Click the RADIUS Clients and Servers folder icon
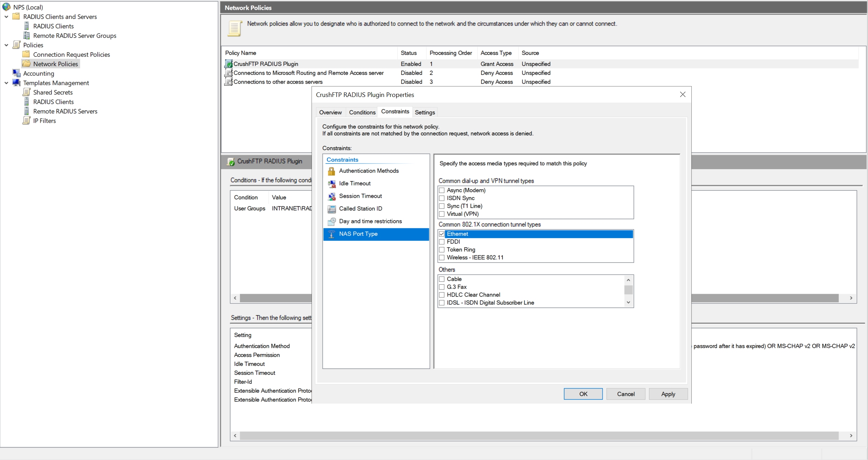Image resolution: width=868 pixels, height=460 pixels. coord(16,16)
